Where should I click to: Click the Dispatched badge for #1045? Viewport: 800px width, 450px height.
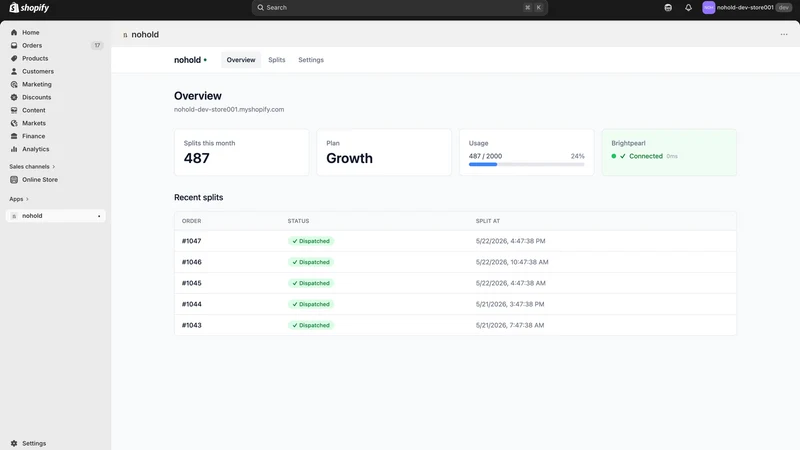[x=311, y=283]
